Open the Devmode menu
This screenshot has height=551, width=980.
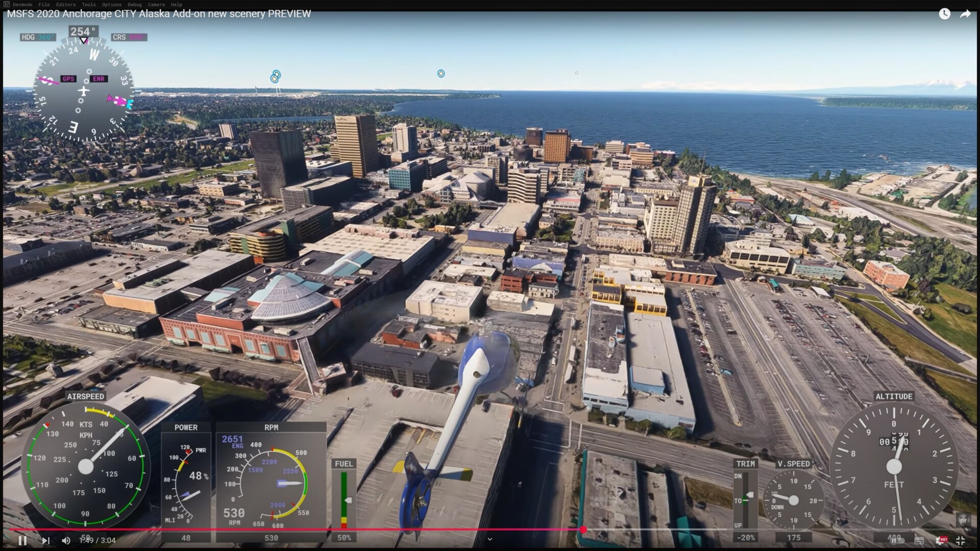pos(22,5)
